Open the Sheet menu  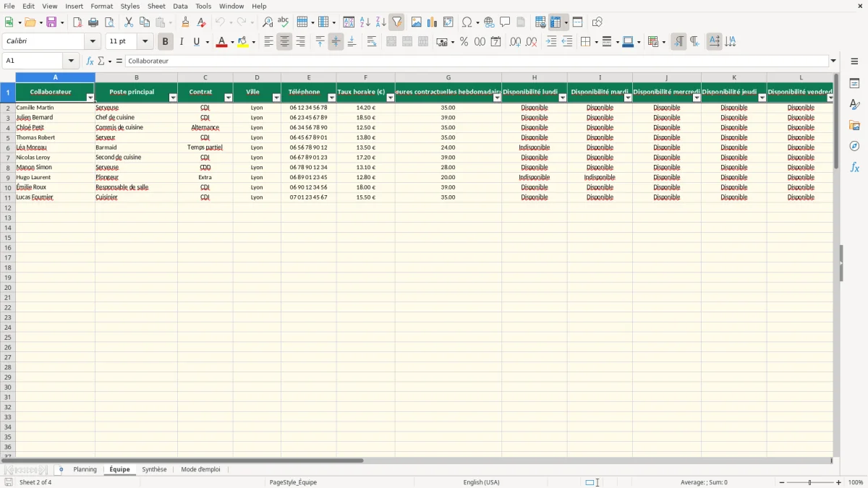pyautogui.click(x=156, y=6)
